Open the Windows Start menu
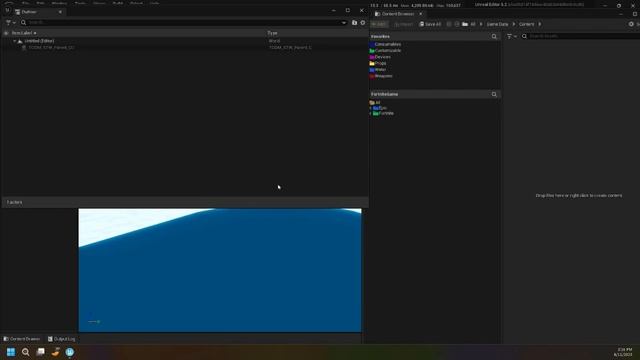640x360 pixels. [x=11, y=352]
